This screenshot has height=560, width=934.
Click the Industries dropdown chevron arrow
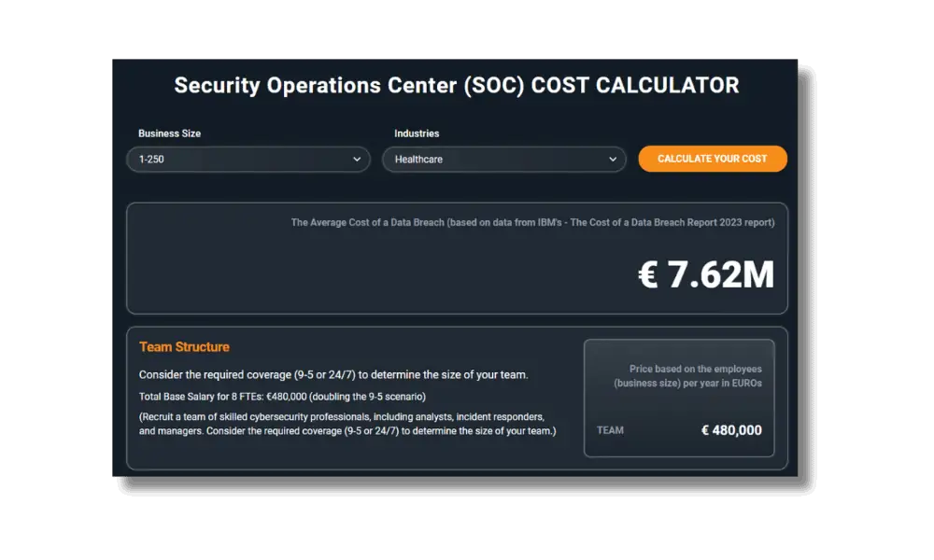[x=613, y=159]
